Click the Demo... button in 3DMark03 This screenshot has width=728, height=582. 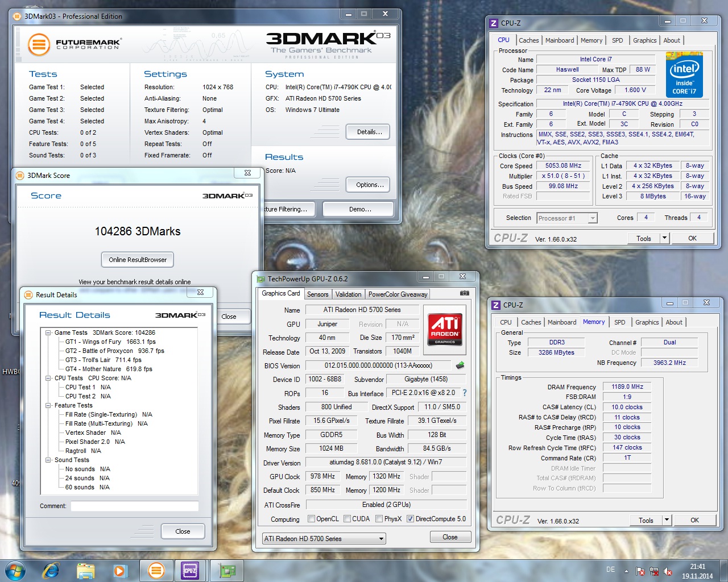(358, 209)
